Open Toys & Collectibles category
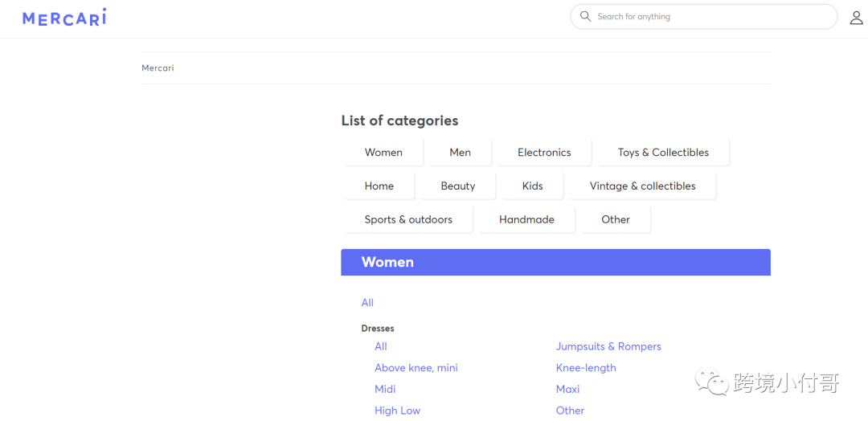868x421 pixels. tap(663, 153)
